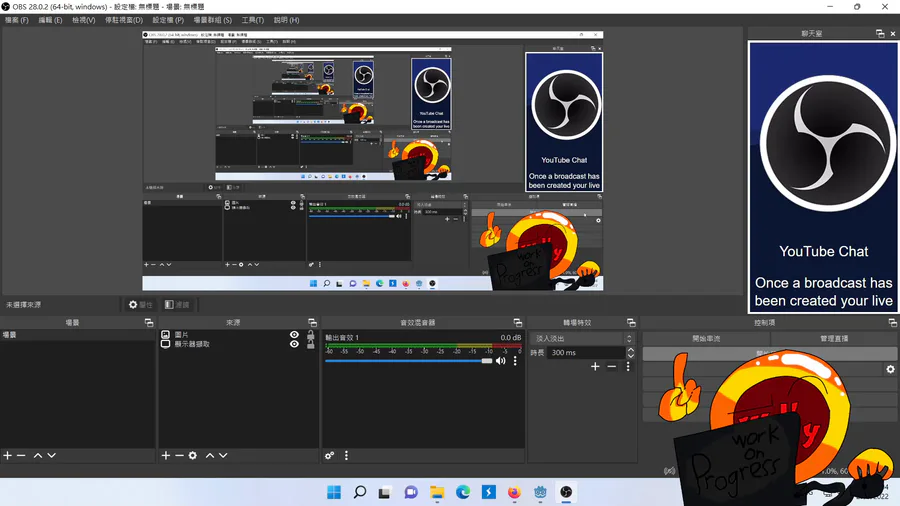Image resolution: width=900 pixels, height=506 pixels.
Task: Click the 屬性 properties button
Action: (x=141, y=305)
